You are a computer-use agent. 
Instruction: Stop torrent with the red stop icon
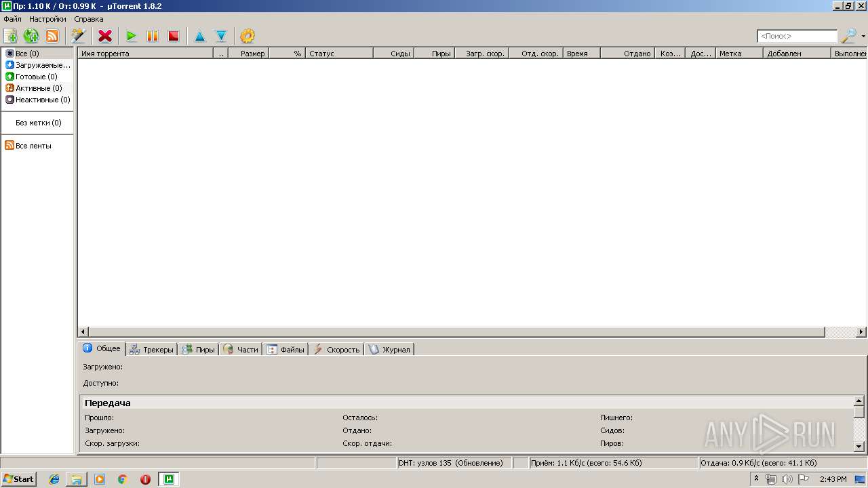pyautogui.click(x=174, y=36)
